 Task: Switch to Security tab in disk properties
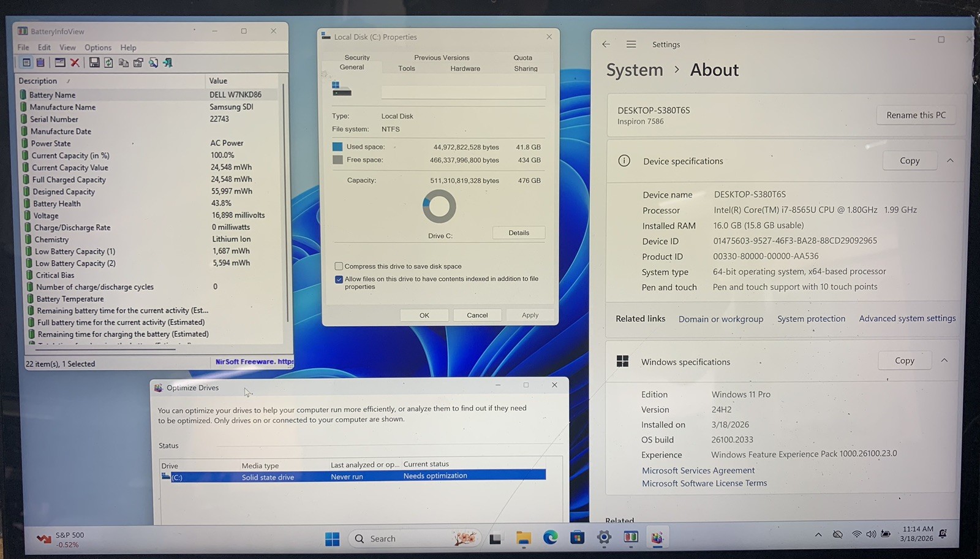point(357,58)
